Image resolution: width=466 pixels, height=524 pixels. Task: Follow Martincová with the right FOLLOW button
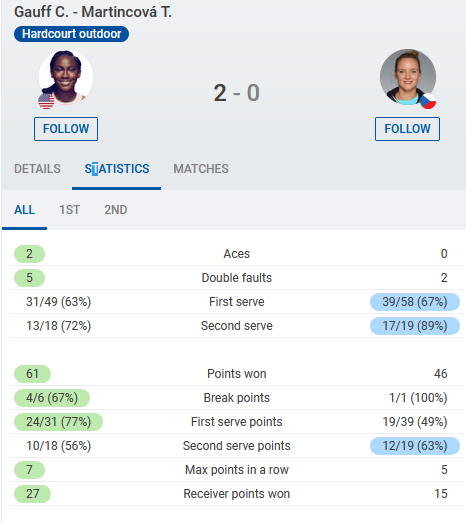[407, 129]
